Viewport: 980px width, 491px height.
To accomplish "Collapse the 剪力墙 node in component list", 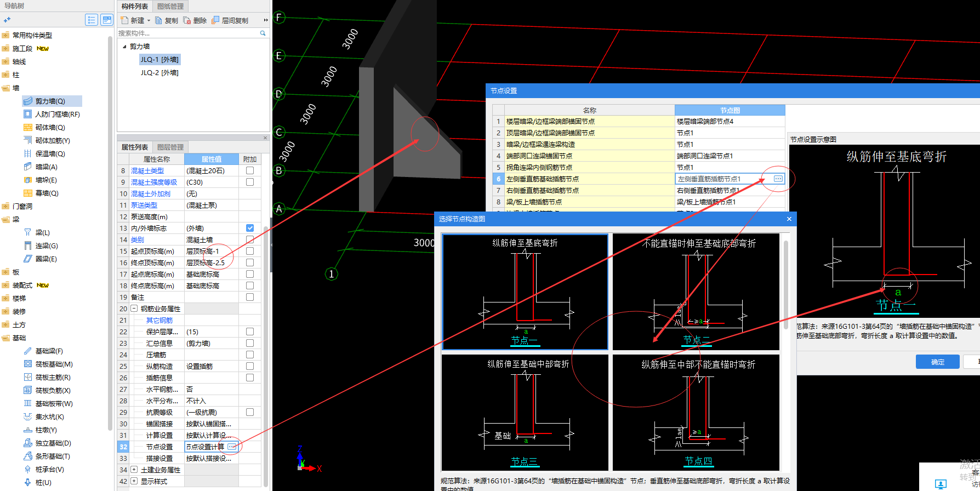I will click(124, 47).
